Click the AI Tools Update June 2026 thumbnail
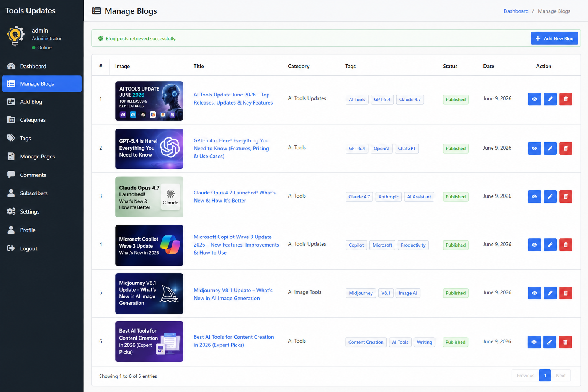Image resolution: width=588 pixels, height=392 pixels. pyautogui.click(x=149, y=101)
